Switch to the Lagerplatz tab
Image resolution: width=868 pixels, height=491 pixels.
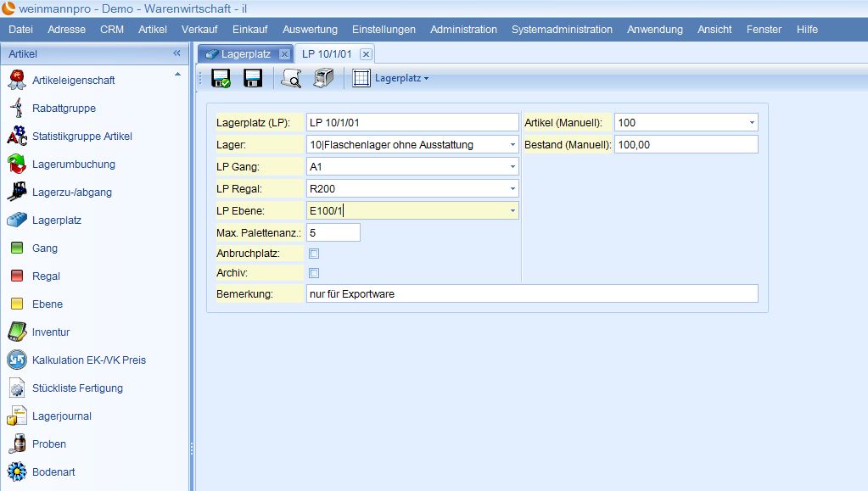(x=245, y=54)
